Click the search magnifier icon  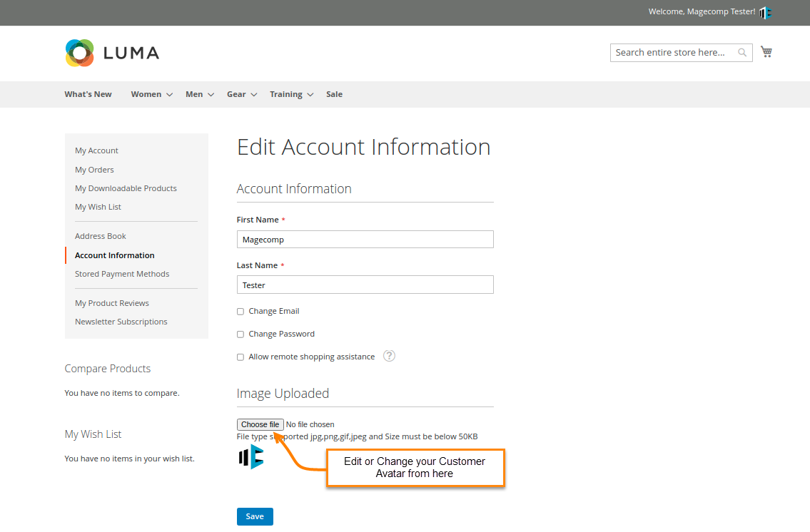pos(742,53)
